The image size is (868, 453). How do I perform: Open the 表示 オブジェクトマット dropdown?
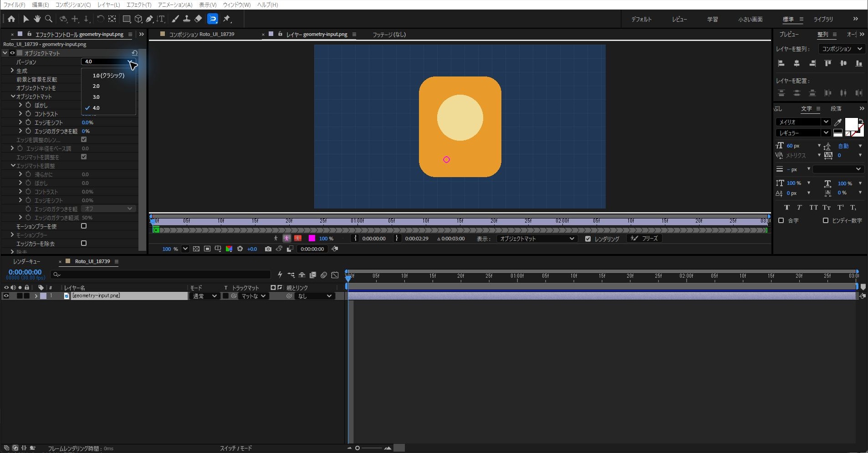(x=536, y=239)
